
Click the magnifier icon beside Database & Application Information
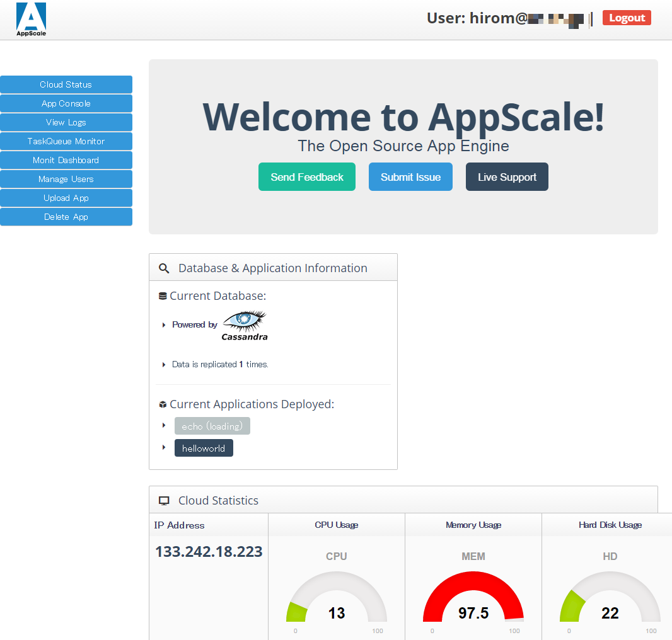click(x=164, y=268)
